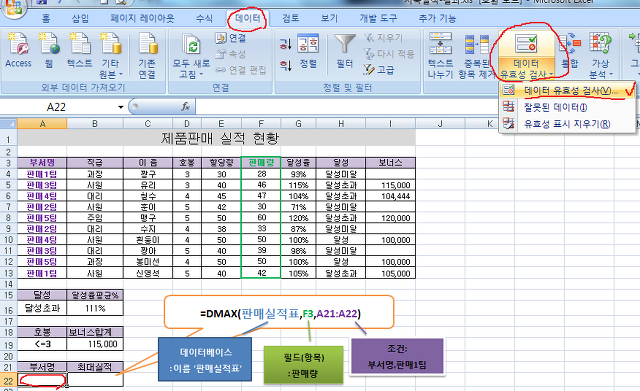Click the formula bar input area

click(347, 107)
